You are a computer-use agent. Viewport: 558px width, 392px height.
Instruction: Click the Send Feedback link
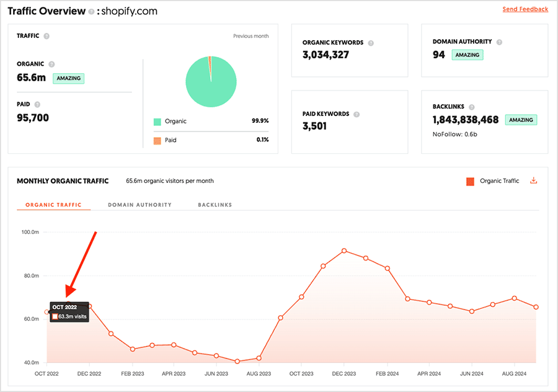525,9
